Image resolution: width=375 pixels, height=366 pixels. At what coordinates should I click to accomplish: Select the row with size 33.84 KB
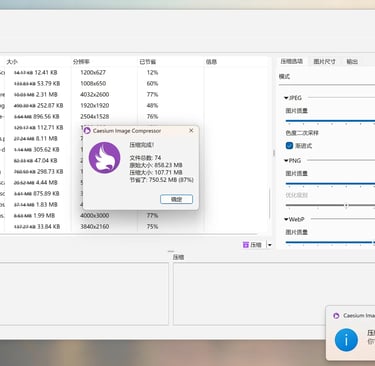(135, 227)
